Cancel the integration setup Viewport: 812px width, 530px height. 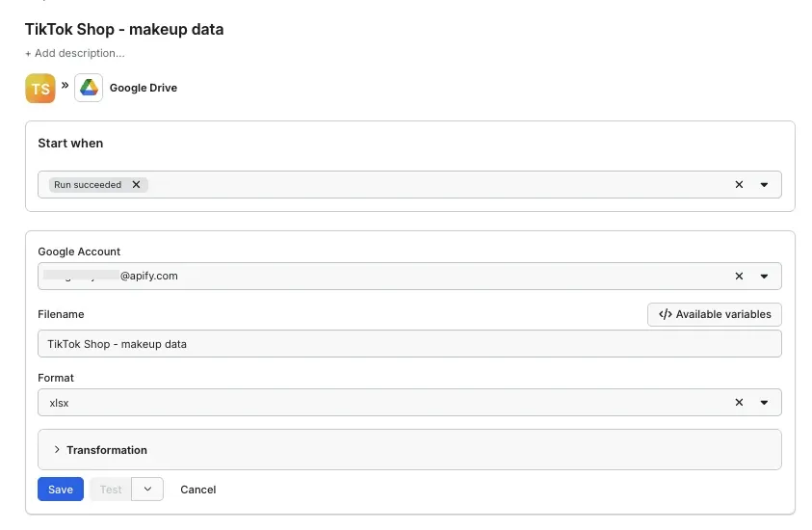pos(197,490)
